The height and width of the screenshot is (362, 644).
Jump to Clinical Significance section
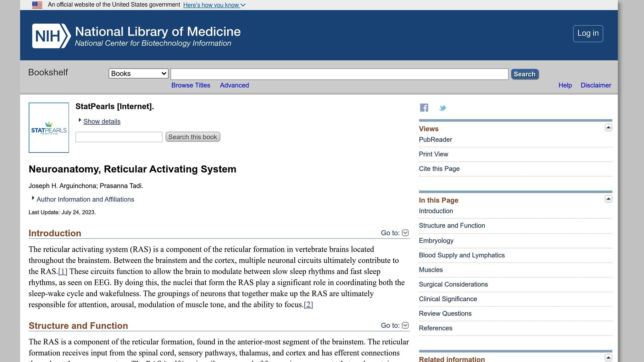click(447, 299)
